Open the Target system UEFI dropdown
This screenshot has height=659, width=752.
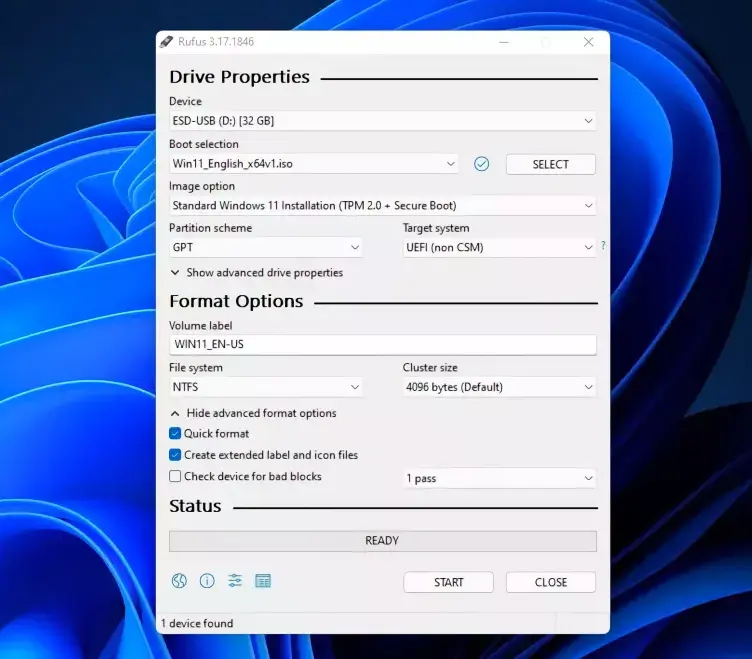click(499, 247)
